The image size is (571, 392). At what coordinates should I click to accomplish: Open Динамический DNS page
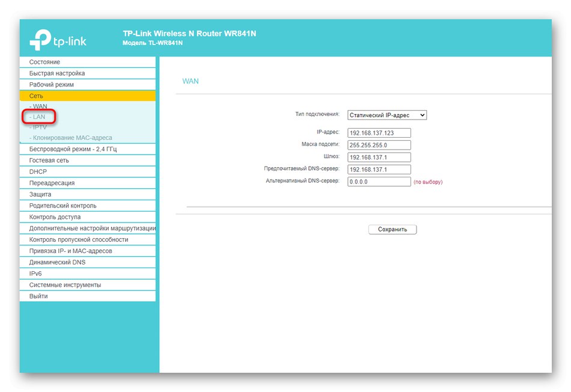87,262
